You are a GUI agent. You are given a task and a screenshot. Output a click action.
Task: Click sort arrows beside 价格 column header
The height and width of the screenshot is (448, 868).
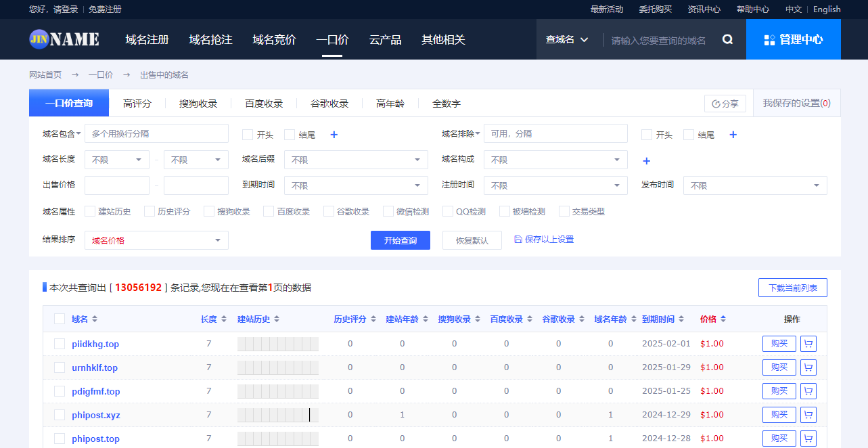pyautogui.click(x=723, y=319)
